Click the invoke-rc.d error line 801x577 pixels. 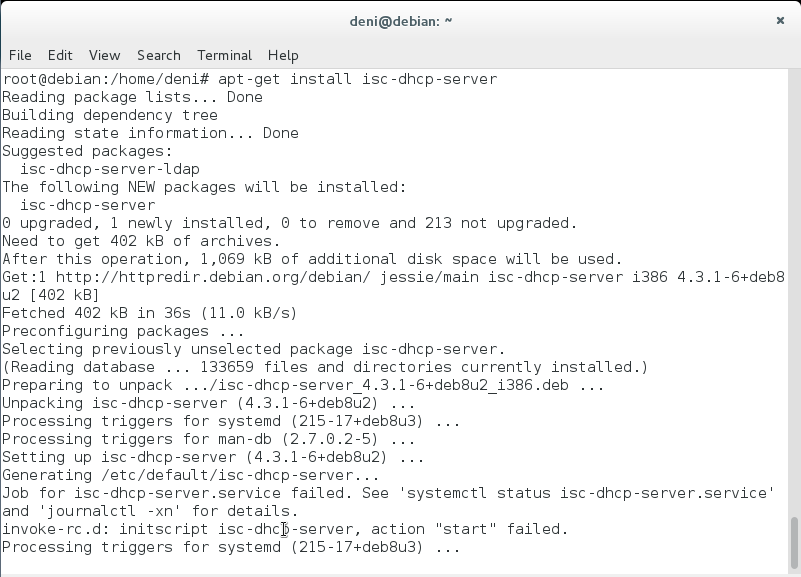click(285, 529)
